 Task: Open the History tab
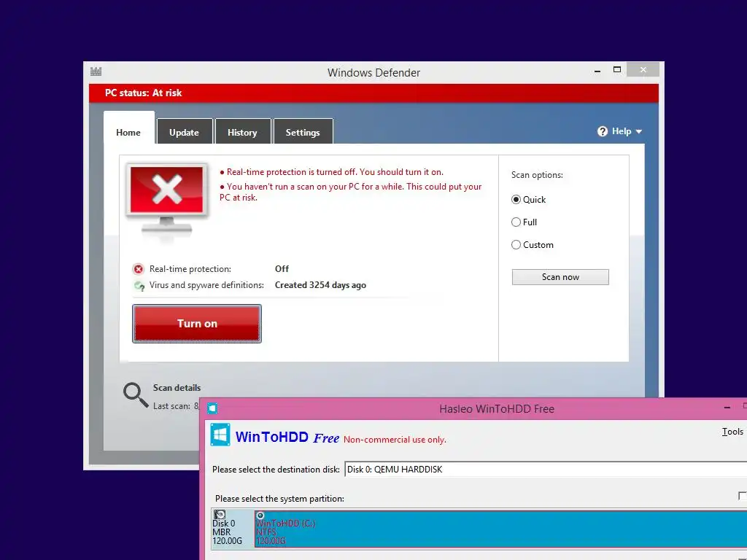point(242,133)
